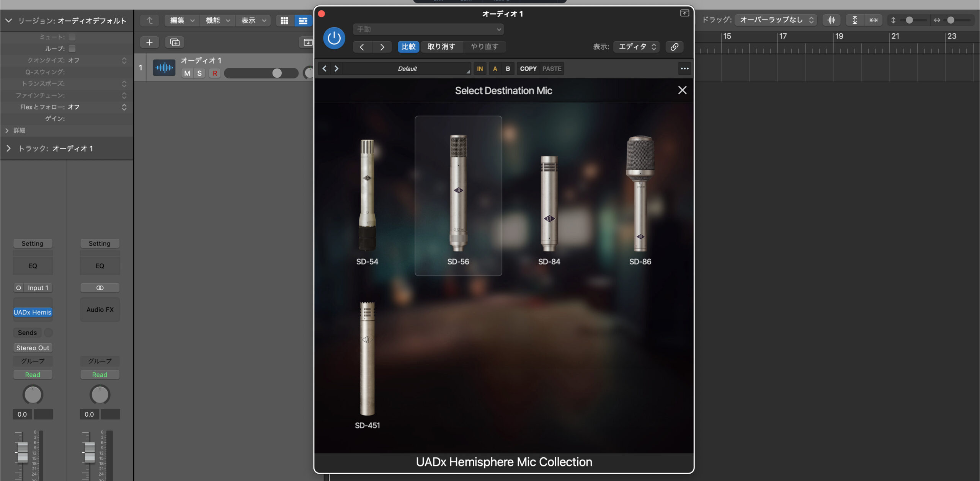
Task: Open the トランスポーズ stepper
Action: tap(124, 83)
